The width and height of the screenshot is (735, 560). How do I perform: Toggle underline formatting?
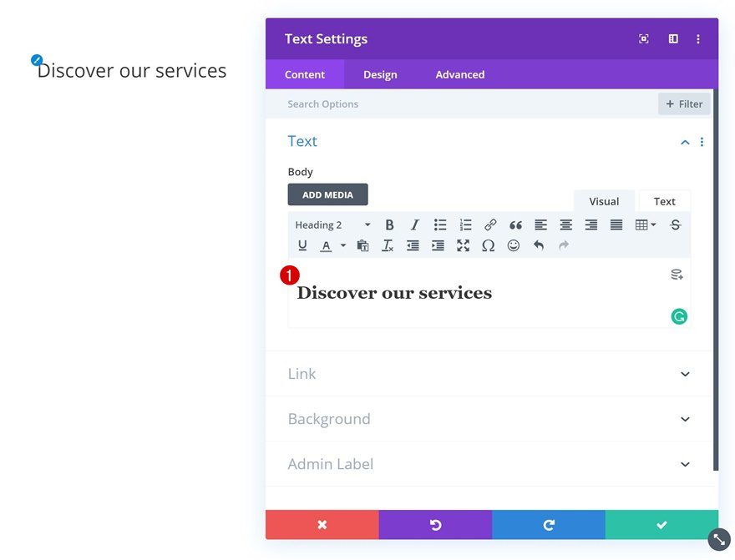[302, 245]
